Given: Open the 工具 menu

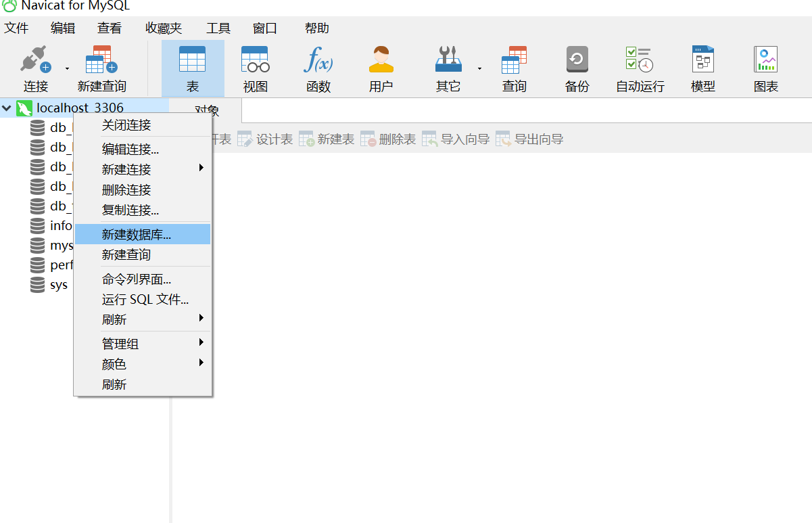Looking at the screenshot, I should (x=218, y=28).
